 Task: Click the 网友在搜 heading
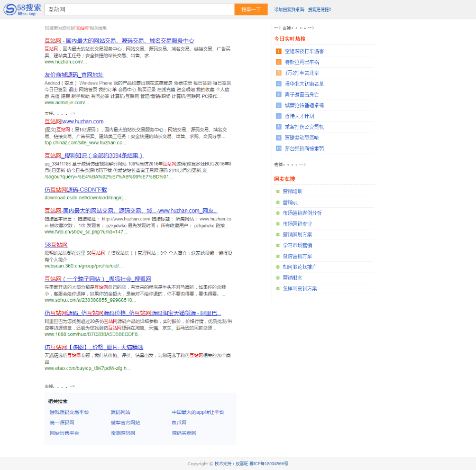(285, 179)
